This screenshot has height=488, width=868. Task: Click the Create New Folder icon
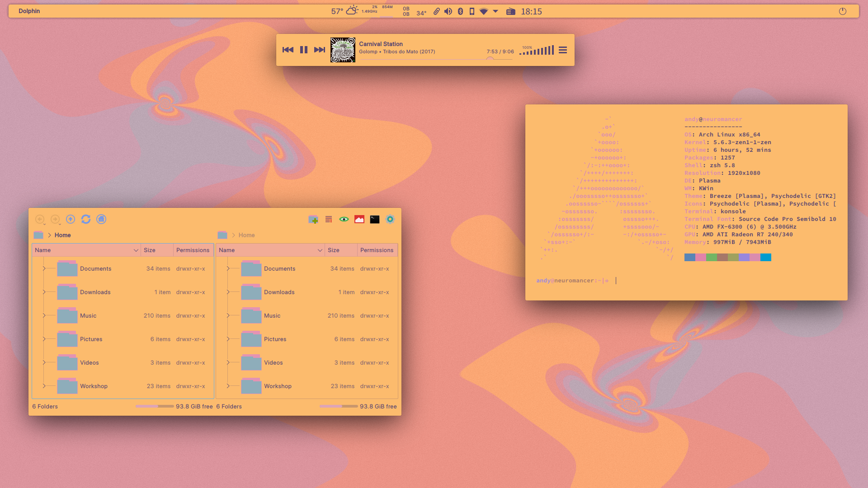(313, 220)
